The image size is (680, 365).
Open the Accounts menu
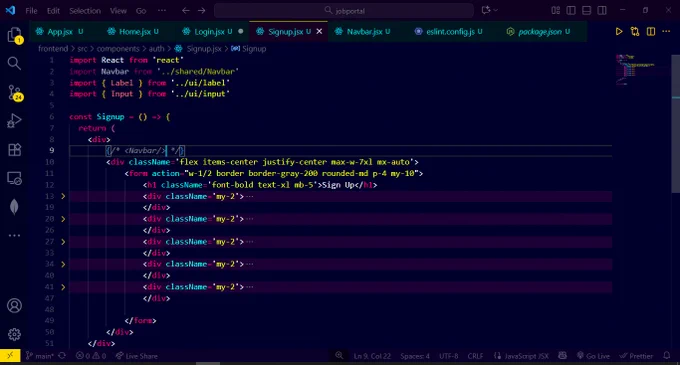point(14,306)
